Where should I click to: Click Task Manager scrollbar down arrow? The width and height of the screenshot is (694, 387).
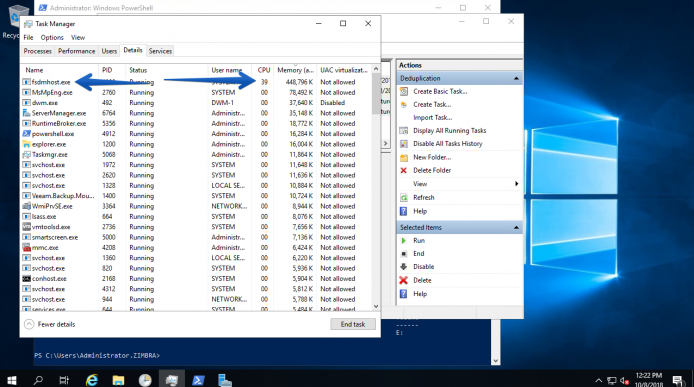[x=376, y=306]
